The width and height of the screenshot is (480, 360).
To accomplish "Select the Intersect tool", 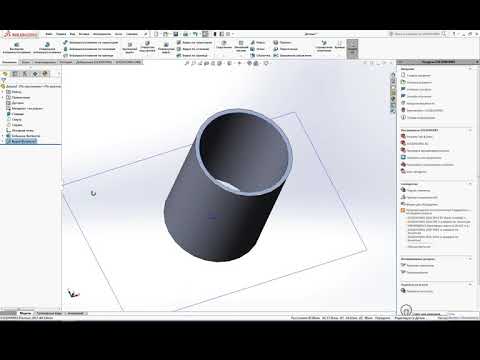I will (x=286, y=49).
